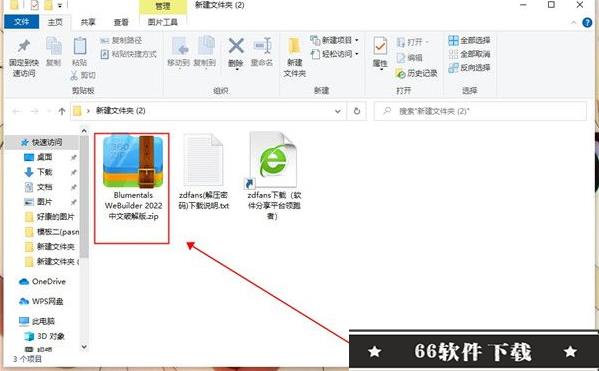The width and height of the screenshot is (599, 371).
Task: Click the blue help question mark icon
Action: [x=587, y=23]
